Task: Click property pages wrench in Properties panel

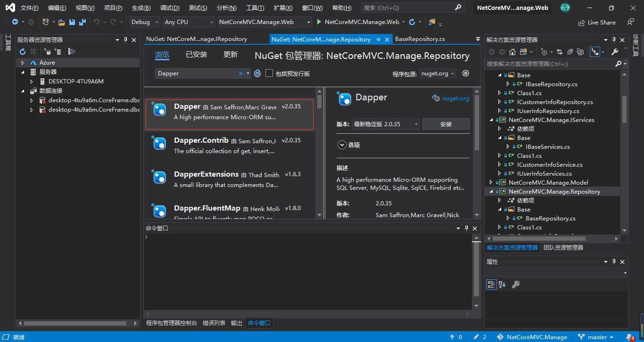Action: pos(516,284)
